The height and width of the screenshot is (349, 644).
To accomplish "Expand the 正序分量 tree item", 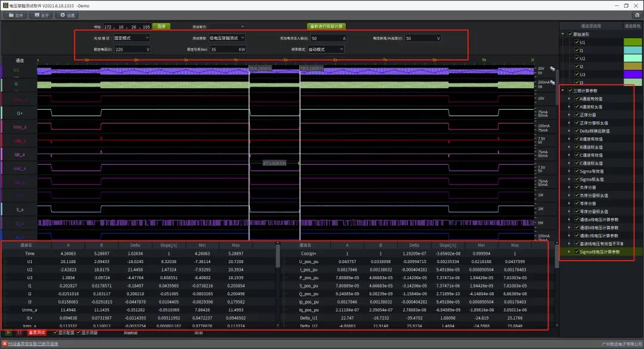I will coord(570,114).
